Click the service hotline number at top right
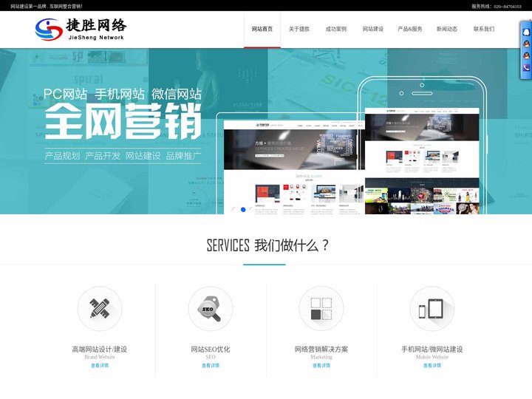The height and width of the screenshot is (399, 532). [508, 7]
